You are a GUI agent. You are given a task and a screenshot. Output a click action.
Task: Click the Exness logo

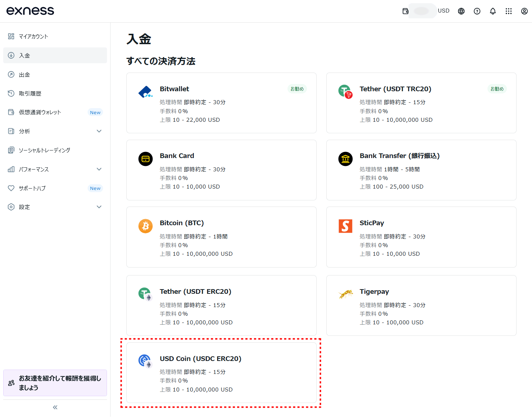point(30,11)
